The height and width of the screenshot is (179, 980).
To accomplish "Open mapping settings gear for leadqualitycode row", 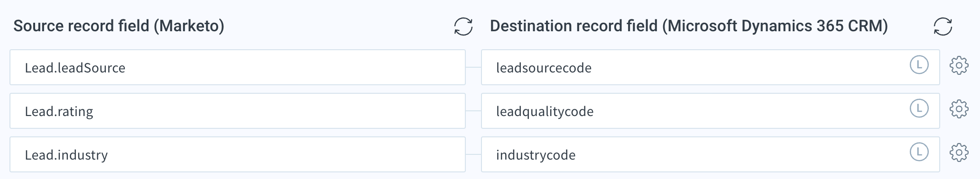I will pos(959,109).
